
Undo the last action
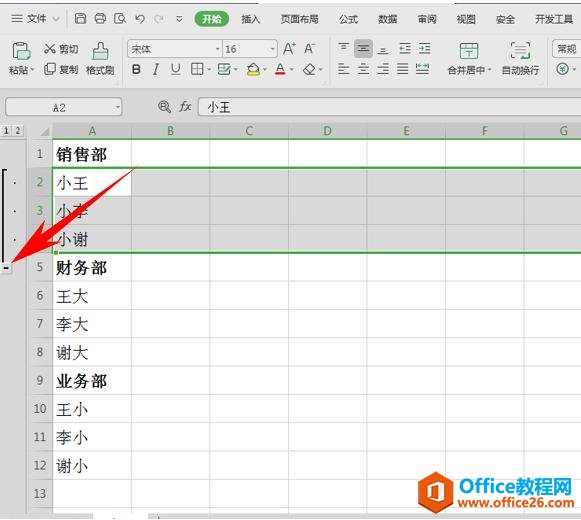coord(140,19)
